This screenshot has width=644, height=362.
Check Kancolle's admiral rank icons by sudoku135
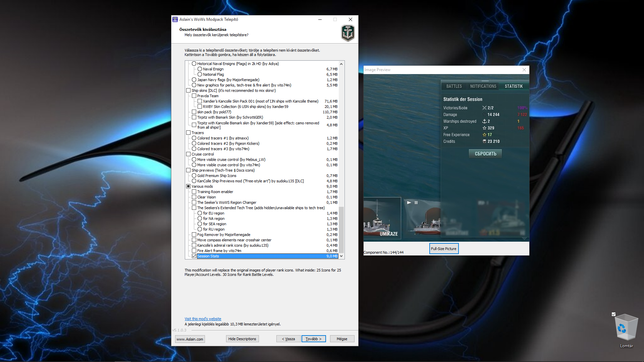pyautogui.click(x=194, y=245)
